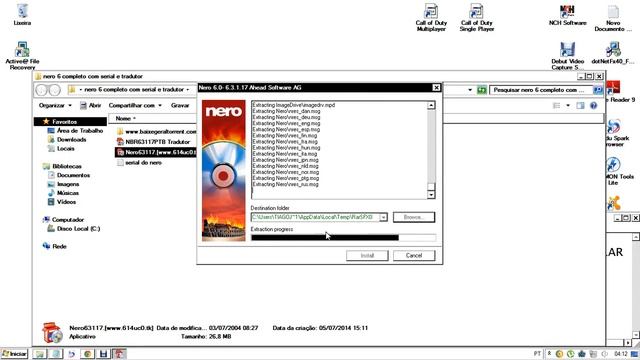Select Bibliotecas in the navigation pane
Viewport: 640px width, 360px height.
coord(62,166)
